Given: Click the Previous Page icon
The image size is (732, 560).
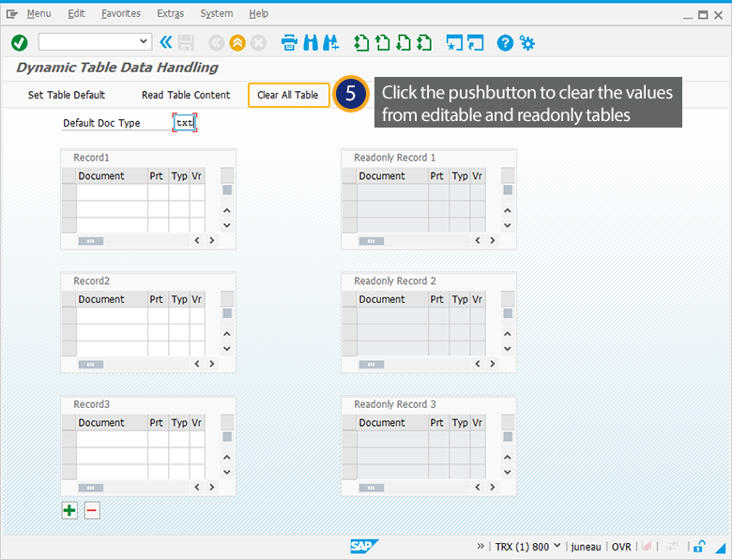Looking at the screenshot, I should (x=382, y=43).
